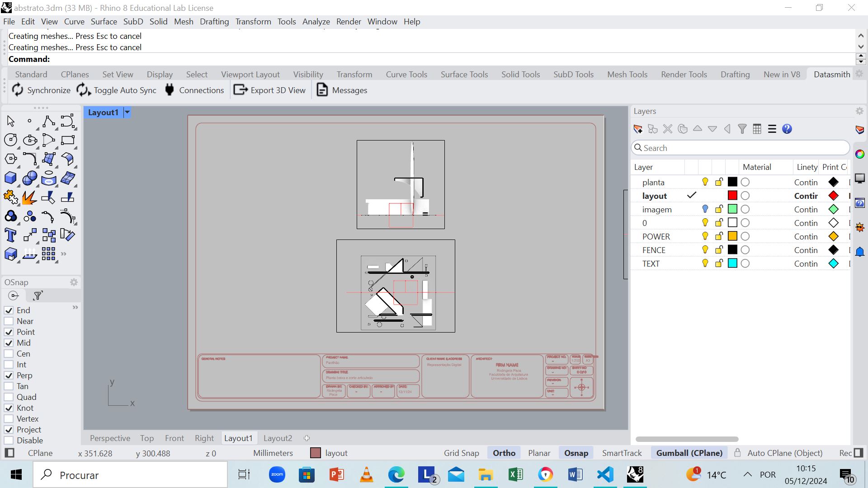Open the Display monitor panel icon

(x=860, y=178)
